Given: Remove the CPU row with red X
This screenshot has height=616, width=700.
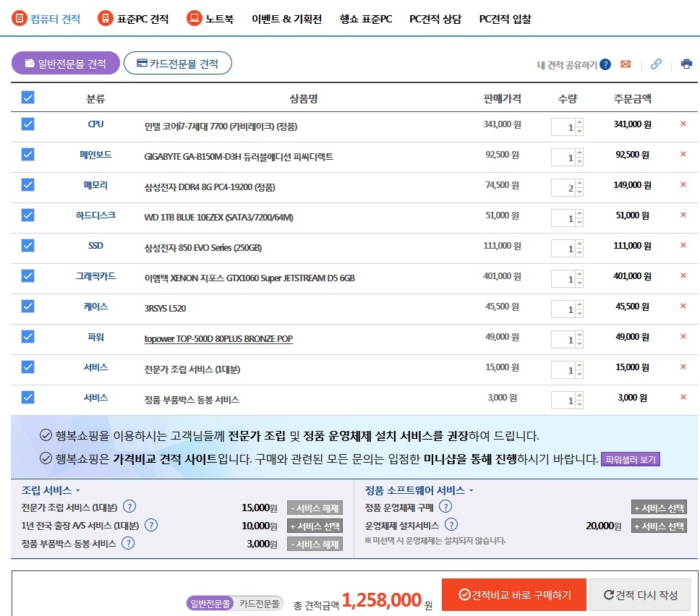Looking at the screenshot, I should click(683, 124).
